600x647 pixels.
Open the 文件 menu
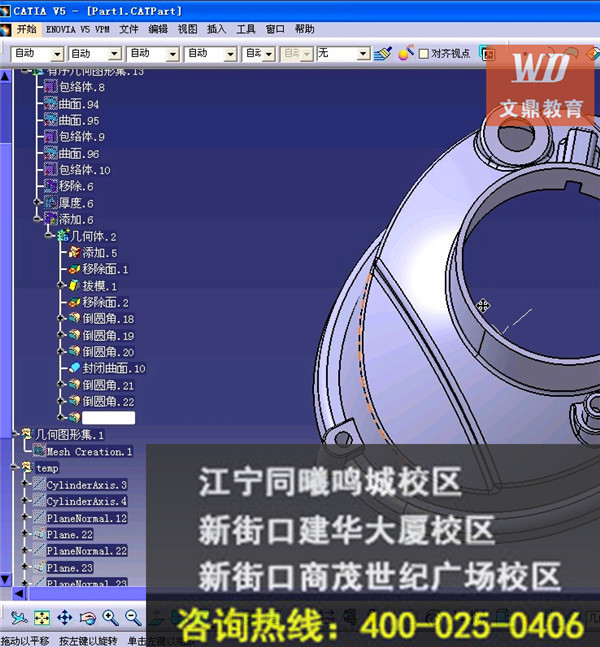pos(129,29)
